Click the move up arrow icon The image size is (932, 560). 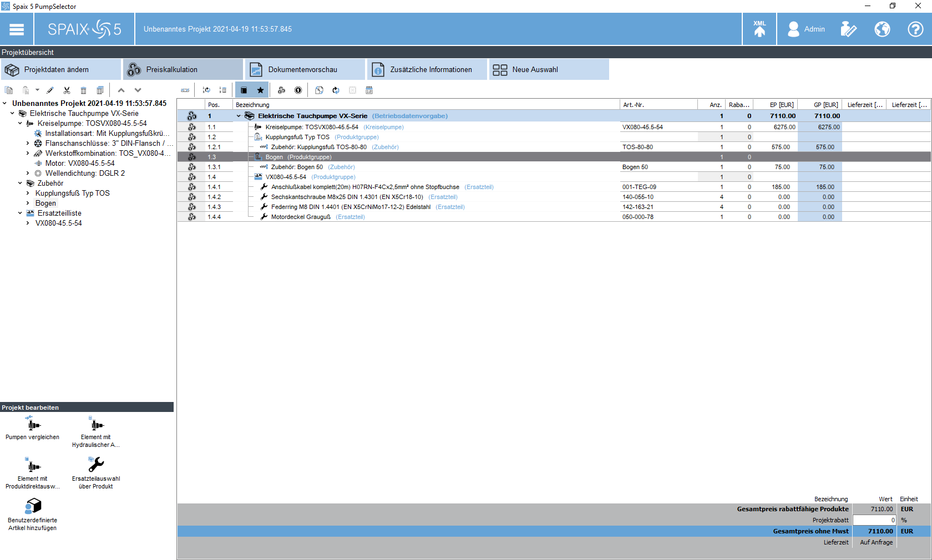[x=121, y=90]
